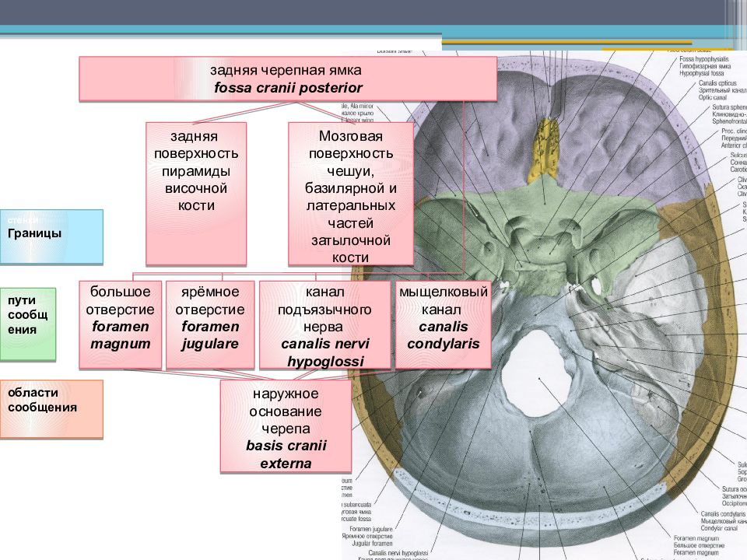Click the green 'пути сообщения' box
Viewport: 747px width, 560px height.
(x=28, y=324)
